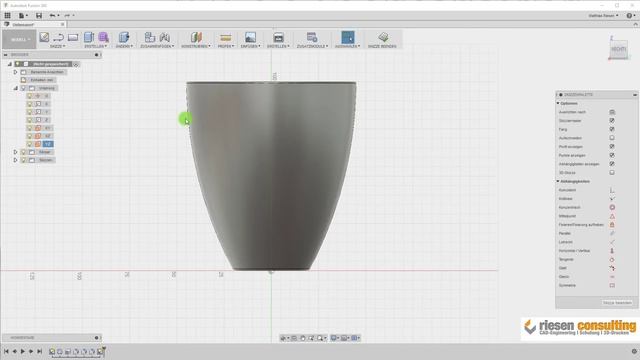This screenshot has width=640, height=360.
Task: Click the Horizontal/Vertikal constraint icon
Action: 612,251
